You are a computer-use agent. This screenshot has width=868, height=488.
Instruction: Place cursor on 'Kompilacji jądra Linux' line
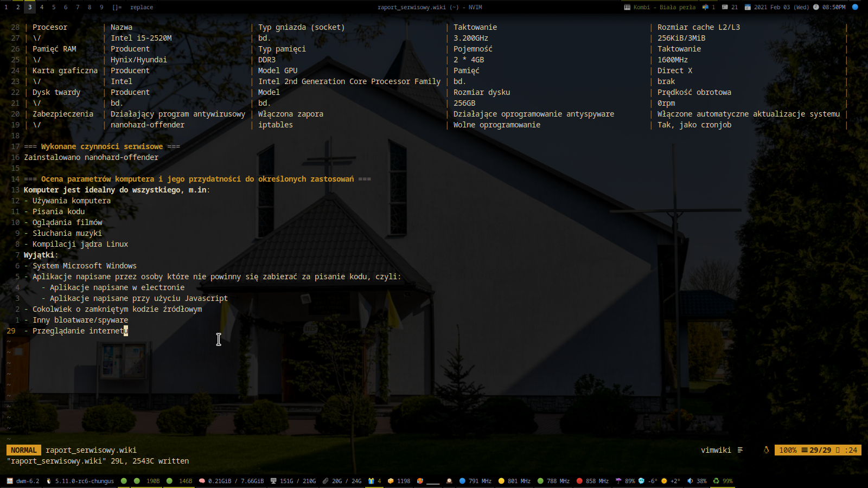point(80,244)
